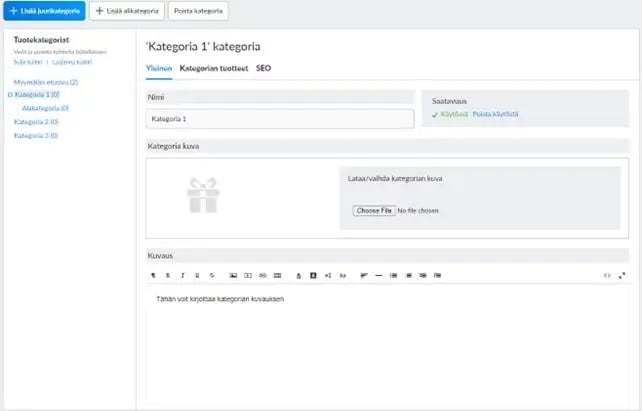
Task: Open the Aa font family menu
Action: coord(343,276)
